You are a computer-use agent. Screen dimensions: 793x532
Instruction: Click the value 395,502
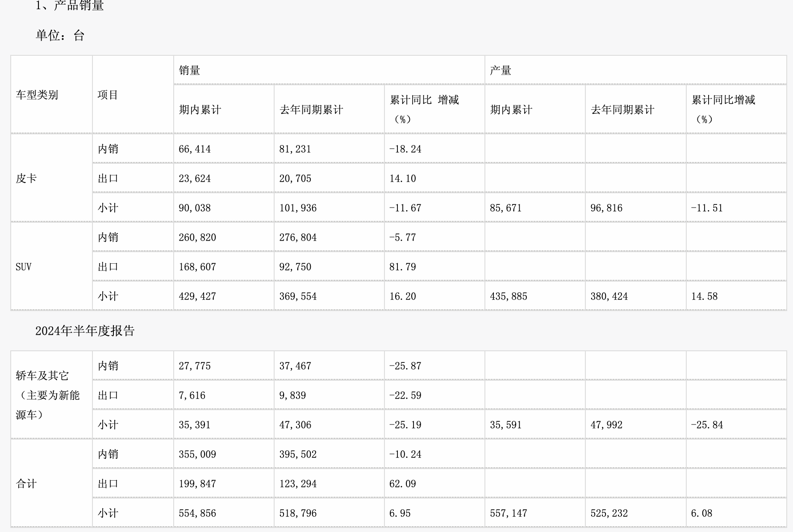pyautogui.click(x=298, y=454)
